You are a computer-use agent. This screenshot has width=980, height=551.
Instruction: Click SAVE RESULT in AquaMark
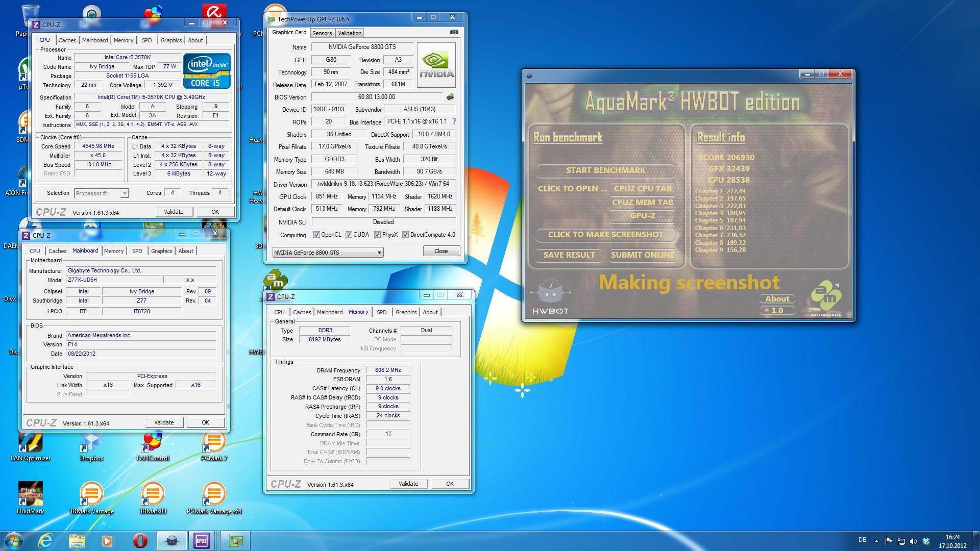point(569,255)
